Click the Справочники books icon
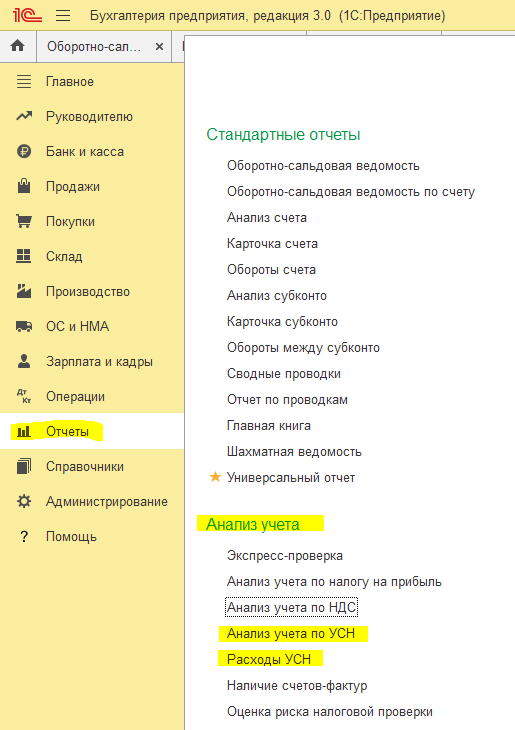This screenshot has height=730, width=515. [24, 466]
